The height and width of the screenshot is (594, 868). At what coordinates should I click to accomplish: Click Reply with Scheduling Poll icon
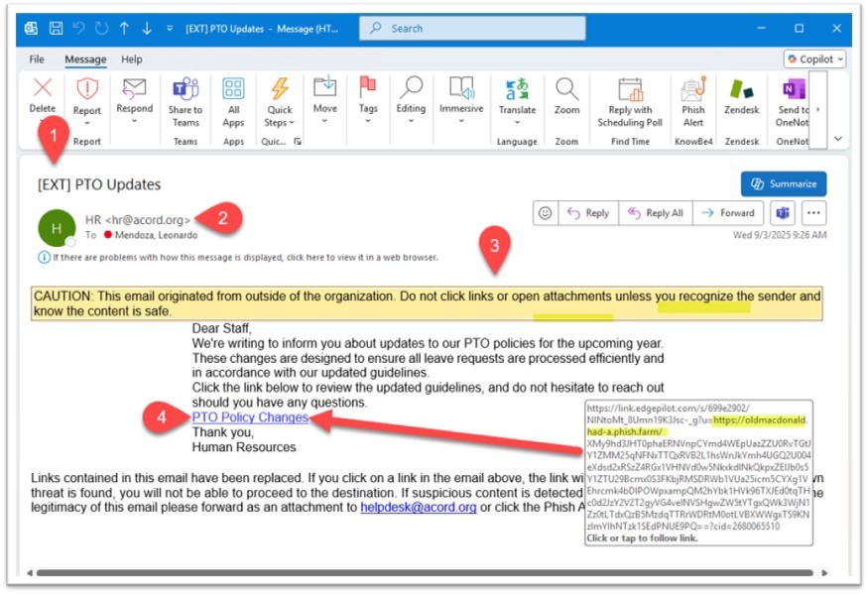pyautogui.click(x=629, y=91)
